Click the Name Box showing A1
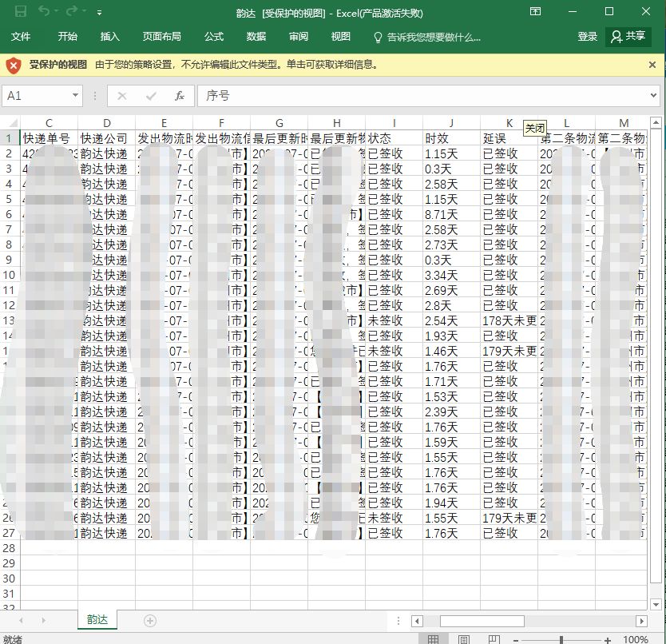Viewport: 666px width, 644px height. pyautogui.click(x=36, y=96)
